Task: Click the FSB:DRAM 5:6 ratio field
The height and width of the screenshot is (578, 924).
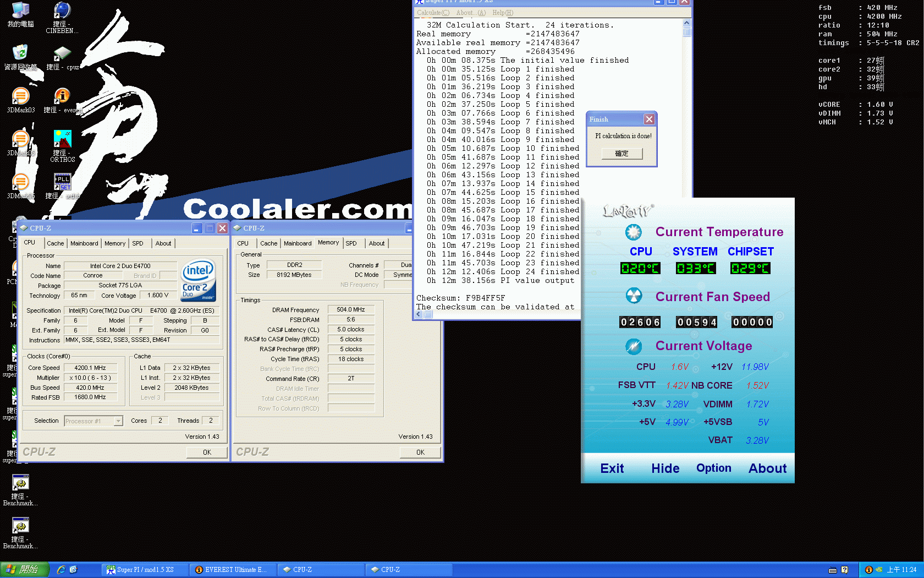Action: click(351, 319)
